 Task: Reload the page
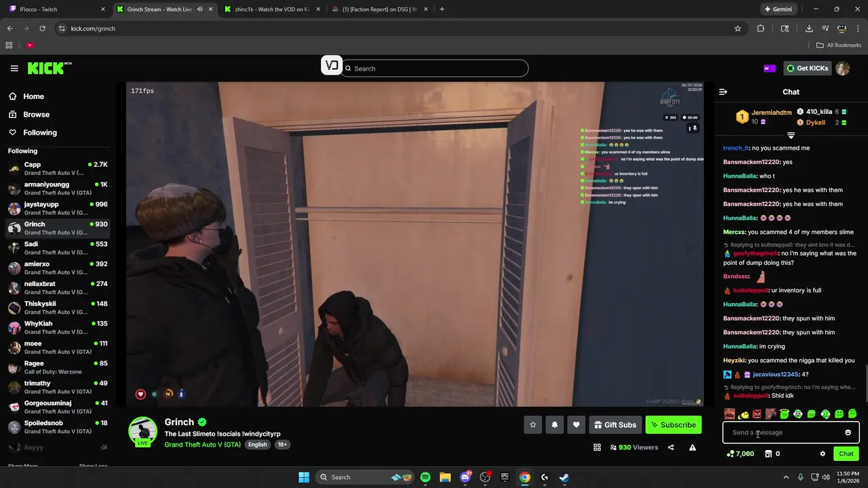pyautogui.click(x=42, y=28)
